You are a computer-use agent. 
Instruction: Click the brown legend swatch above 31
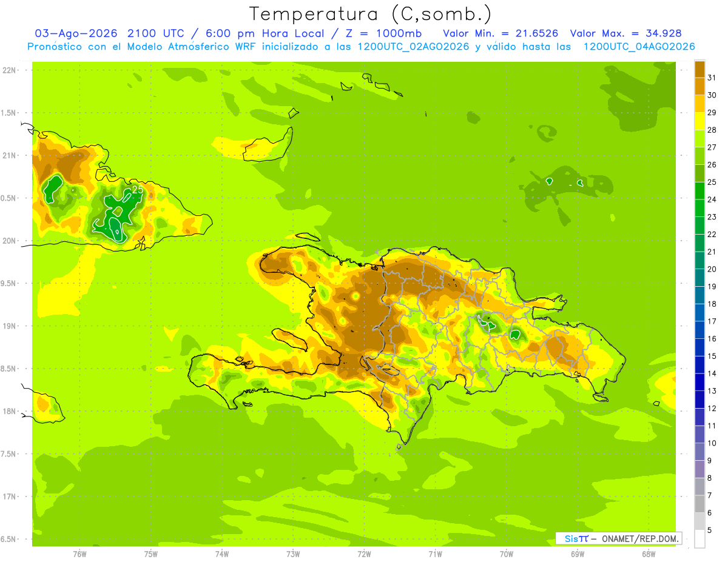click(699, 69)
